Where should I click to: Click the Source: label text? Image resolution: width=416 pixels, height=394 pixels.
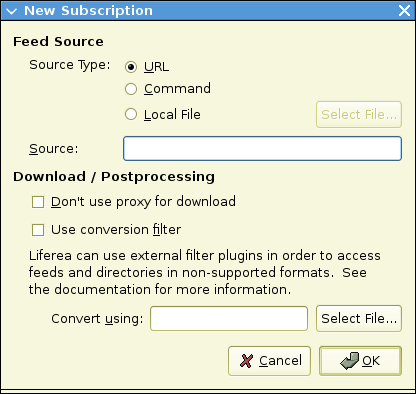[54, 149]
